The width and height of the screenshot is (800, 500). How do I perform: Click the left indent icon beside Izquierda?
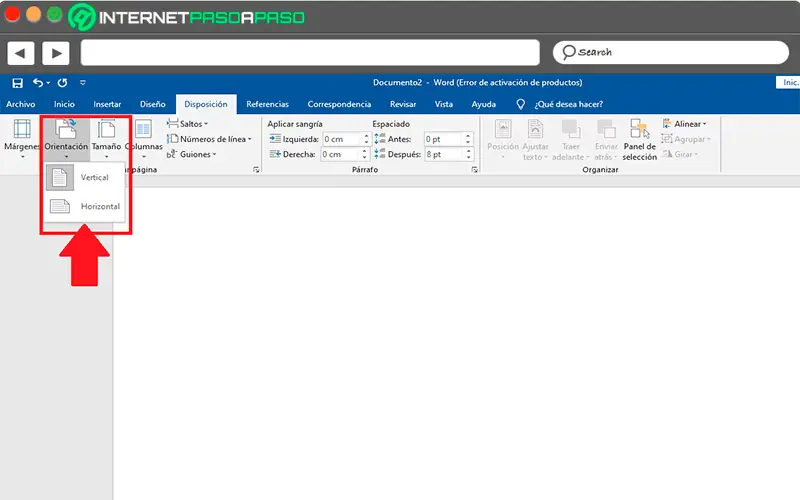coord(275,139)
